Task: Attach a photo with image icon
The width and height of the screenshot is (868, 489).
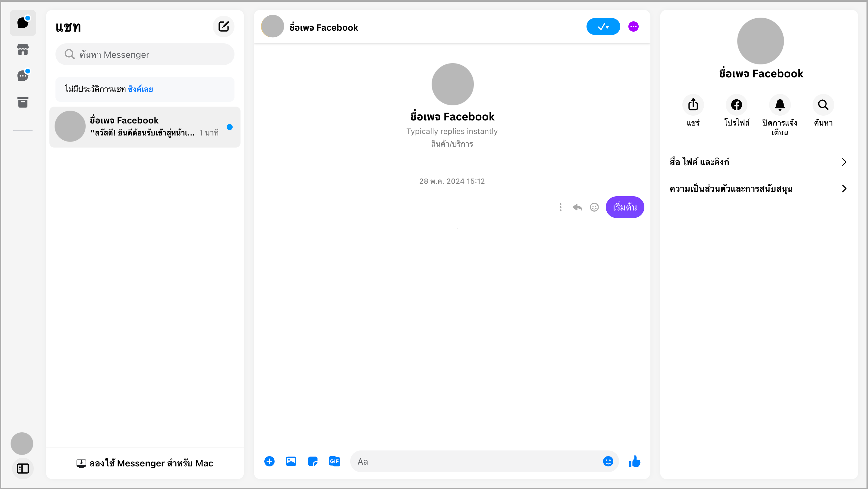Action: click(x=291, y=461)
